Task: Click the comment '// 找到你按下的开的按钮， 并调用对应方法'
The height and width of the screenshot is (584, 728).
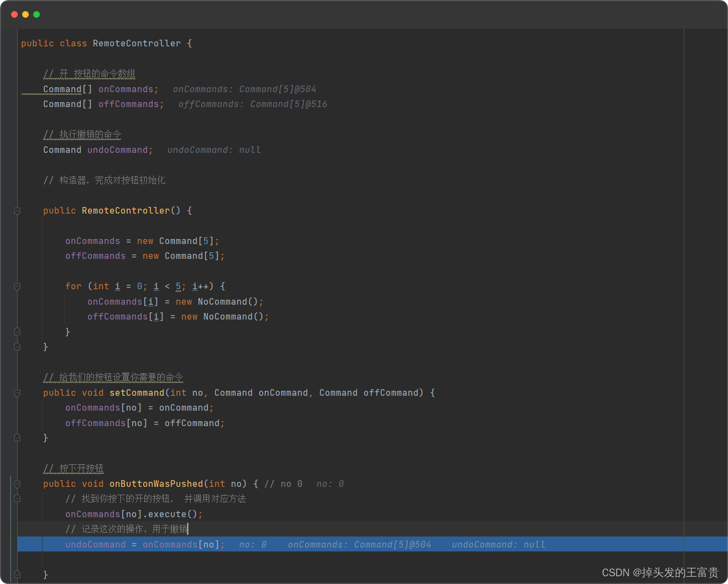Action: point(156,499)
